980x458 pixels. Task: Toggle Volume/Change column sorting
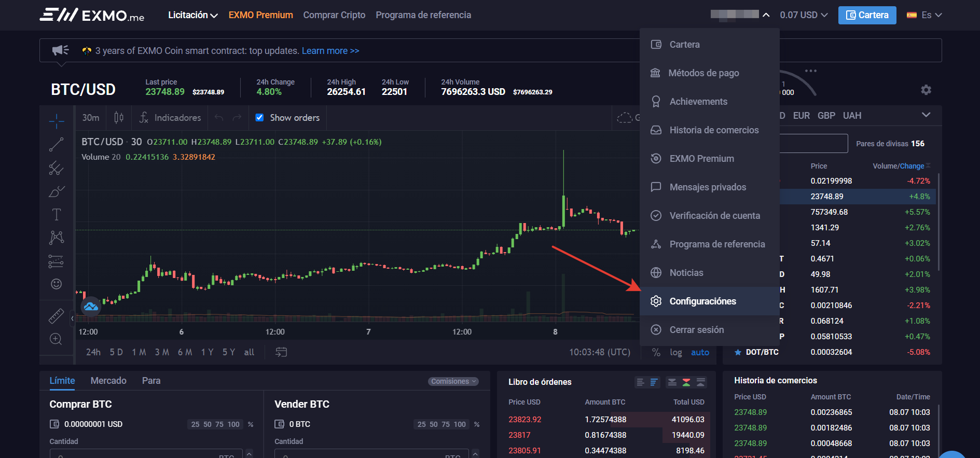click(x=901, y=166)
